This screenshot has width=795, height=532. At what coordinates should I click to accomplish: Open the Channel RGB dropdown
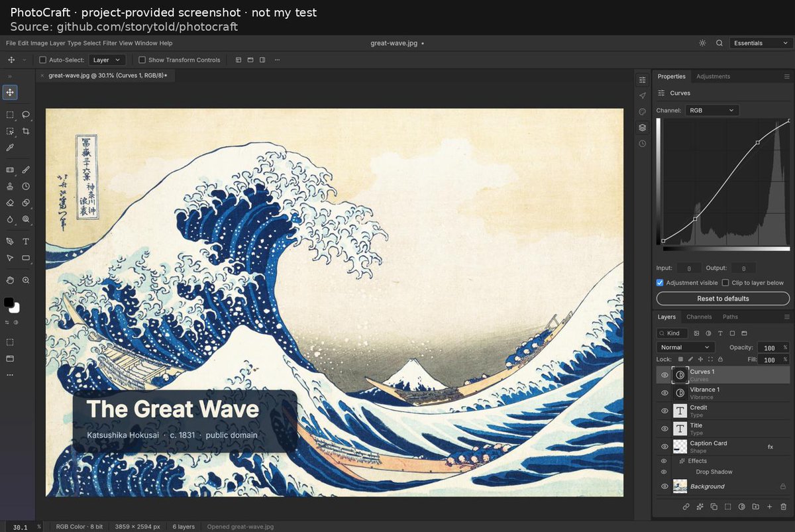tap(712, 110)
